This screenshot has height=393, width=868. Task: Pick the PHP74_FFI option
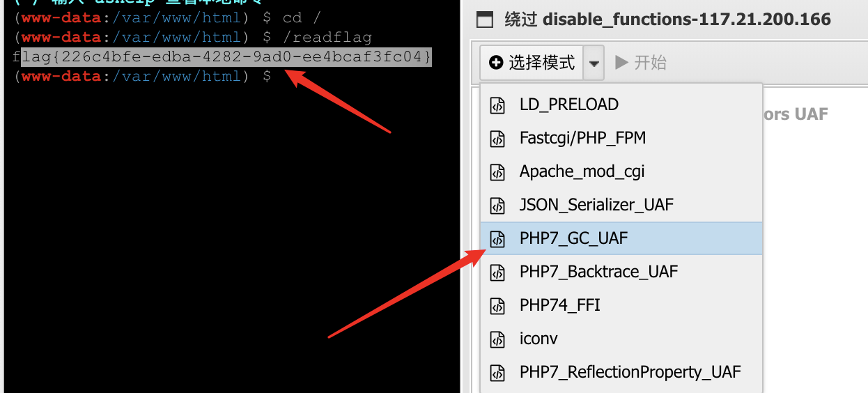pos(621,306)
